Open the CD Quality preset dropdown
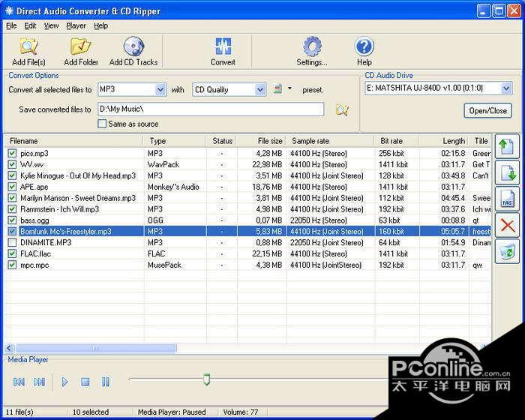This screenshot has height=420, width=525. coord(260,89)
